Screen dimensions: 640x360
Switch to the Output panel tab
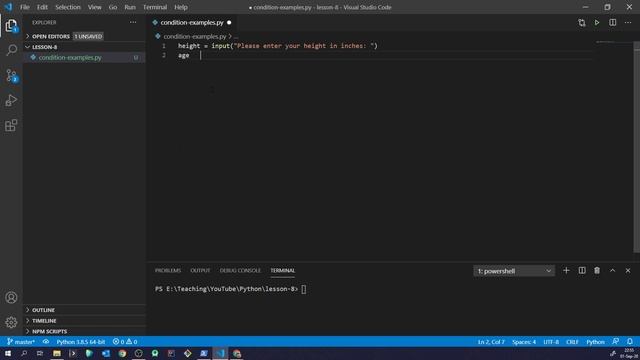[200, 271]
